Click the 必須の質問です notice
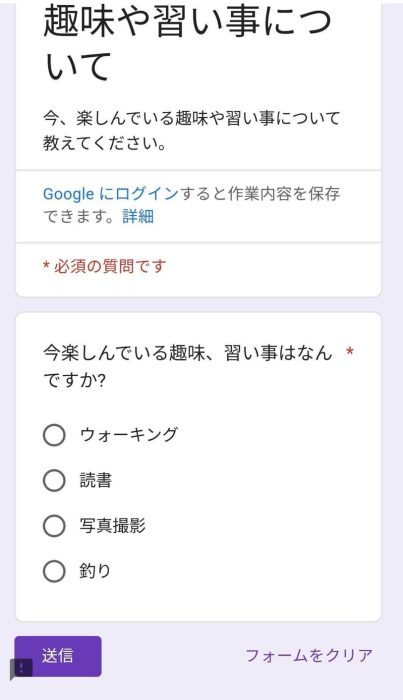Image resolution: width=403 pixels, height=700 pixels. coord(104,266)
